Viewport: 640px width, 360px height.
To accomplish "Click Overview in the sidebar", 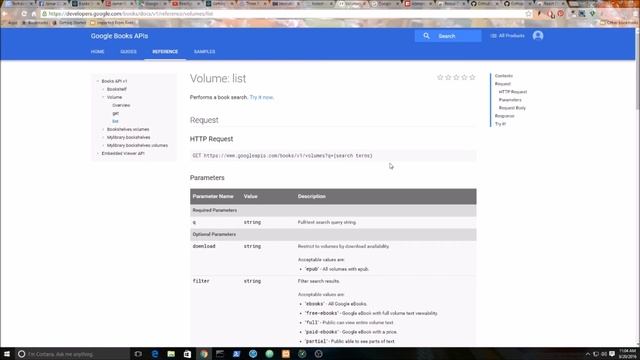I will pyautogui.click(x=121, y=105).
